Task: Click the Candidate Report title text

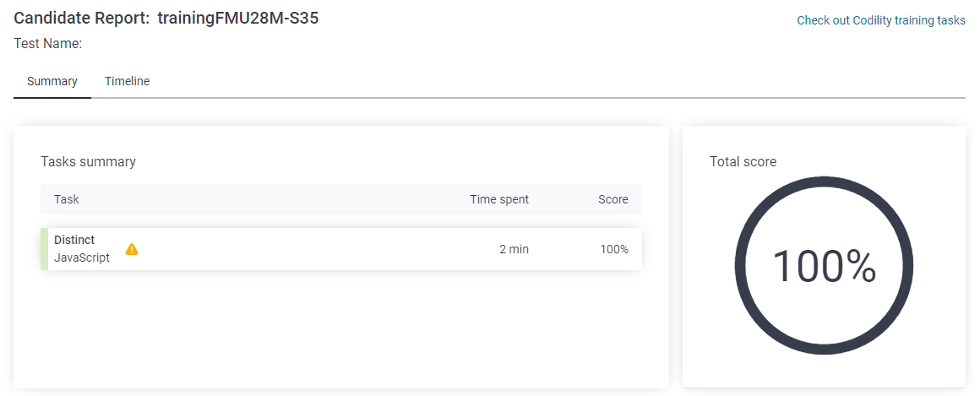Action: coord(82,18)
